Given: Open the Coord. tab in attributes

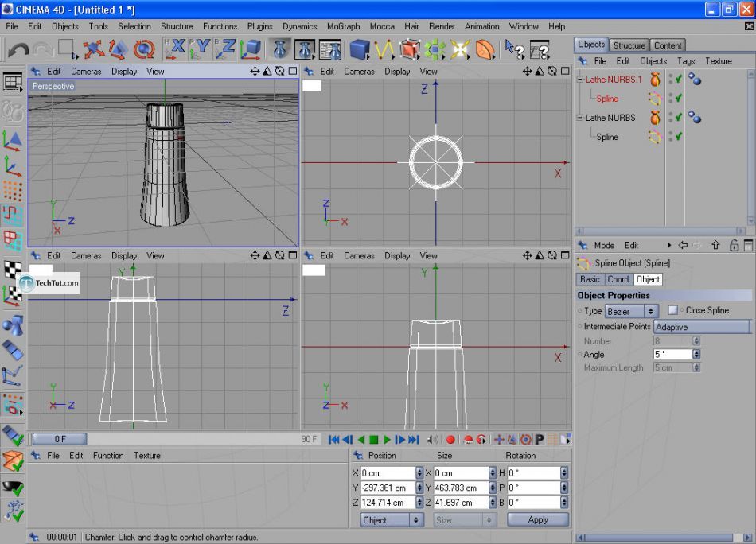Looking at the screenshot, I should (x=618, y=279).
